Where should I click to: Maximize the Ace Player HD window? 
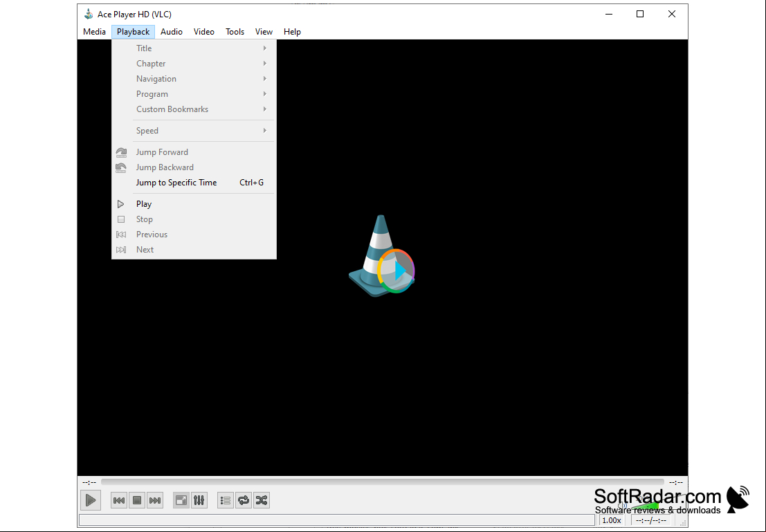point(640,14)
